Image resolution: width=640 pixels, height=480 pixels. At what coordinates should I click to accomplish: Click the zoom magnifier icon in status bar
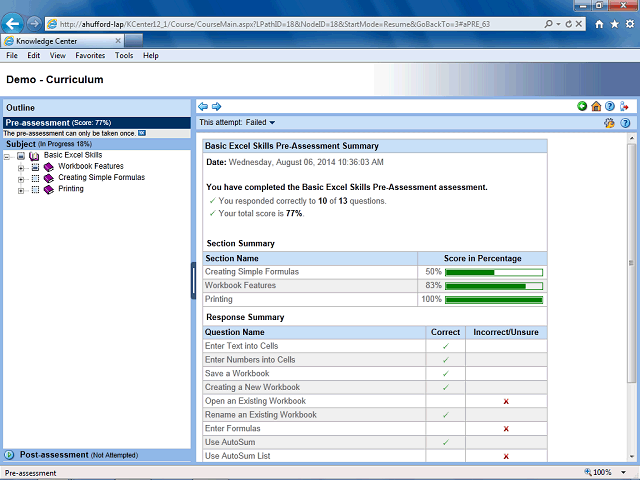pyautogui.click(x=588, y=472)
